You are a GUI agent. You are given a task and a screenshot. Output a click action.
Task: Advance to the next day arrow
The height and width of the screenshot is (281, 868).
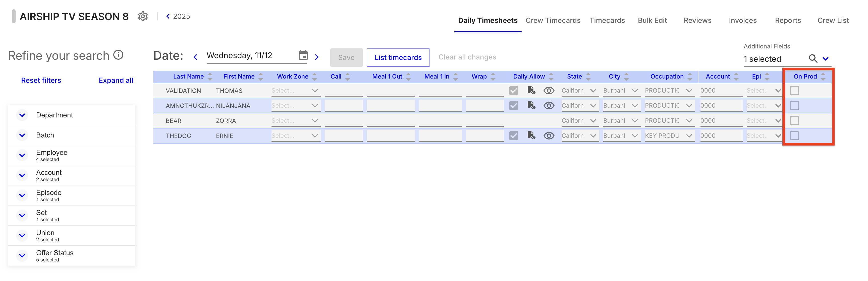[317, 57]
